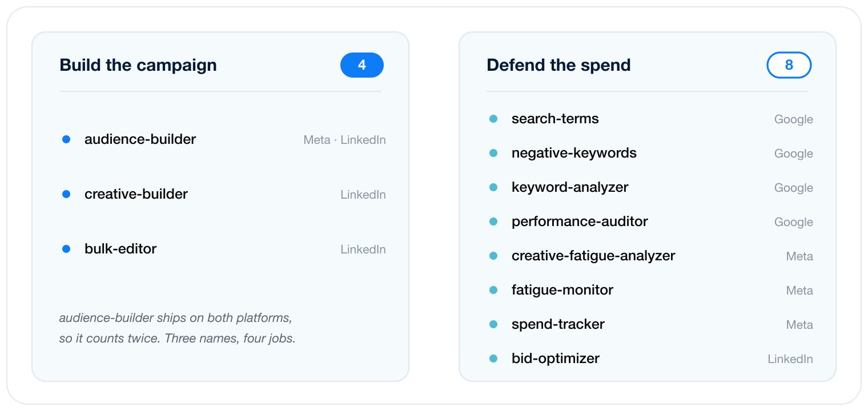868x411 pixels.
Task: Click the filled blue badge showing 4
Action: 362,65
